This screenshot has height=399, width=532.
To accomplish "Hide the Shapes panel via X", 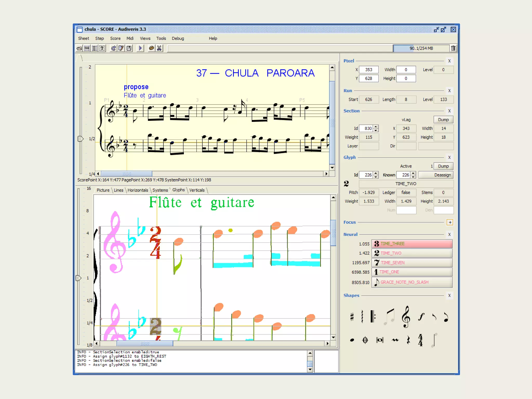I will click(x=449, y=295).
